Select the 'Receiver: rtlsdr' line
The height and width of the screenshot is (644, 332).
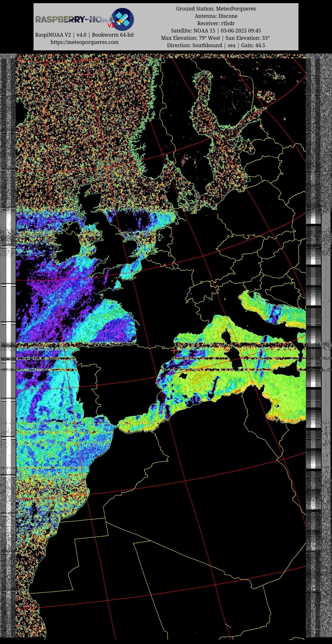(216, 23)
